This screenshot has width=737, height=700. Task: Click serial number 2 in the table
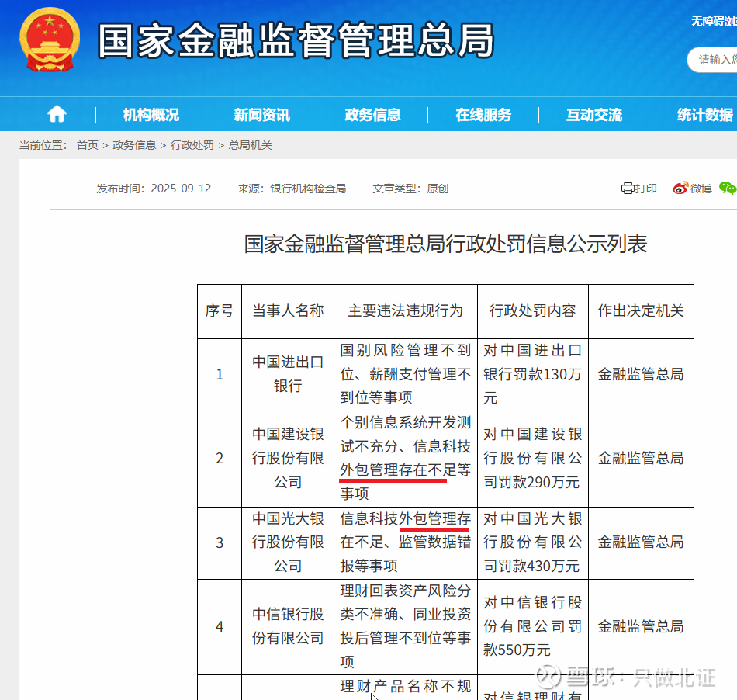click(x=220, y=459)
